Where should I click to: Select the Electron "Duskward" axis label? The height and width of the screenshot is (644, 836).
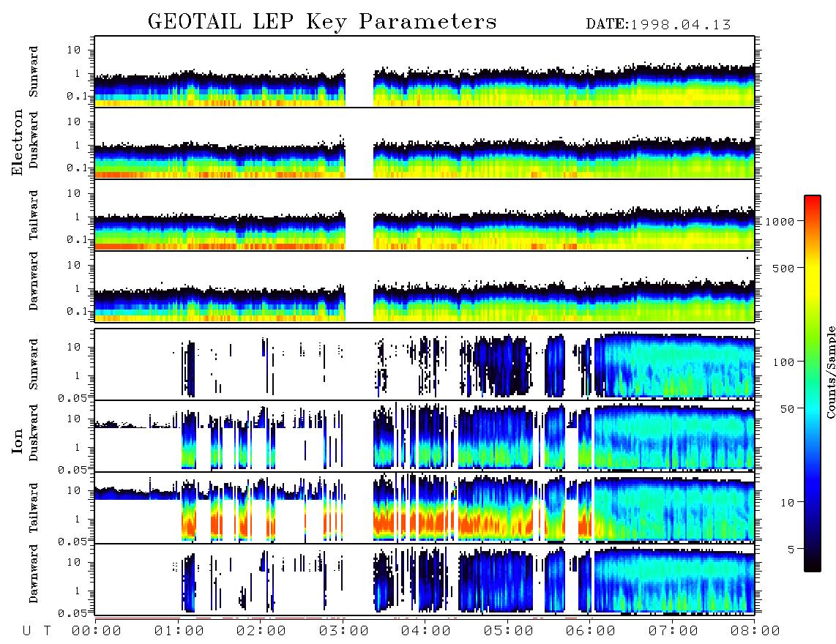tap(34, 140)
